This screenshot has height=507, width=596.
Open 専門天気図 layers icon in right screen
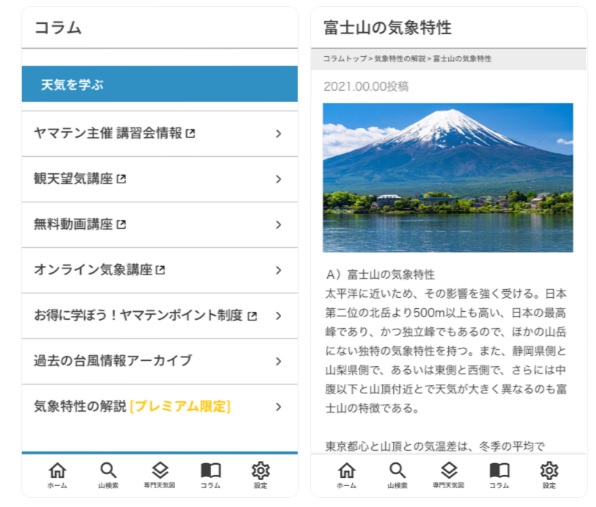pyautogui.click(x=449, y=471)
